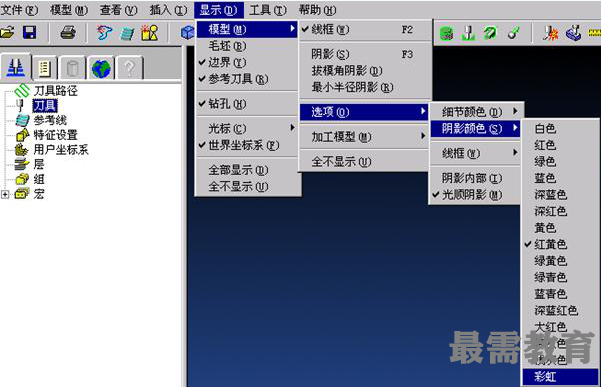Click the green zigzag icon beside 刀具路径
601x387 pixels.
22,91
